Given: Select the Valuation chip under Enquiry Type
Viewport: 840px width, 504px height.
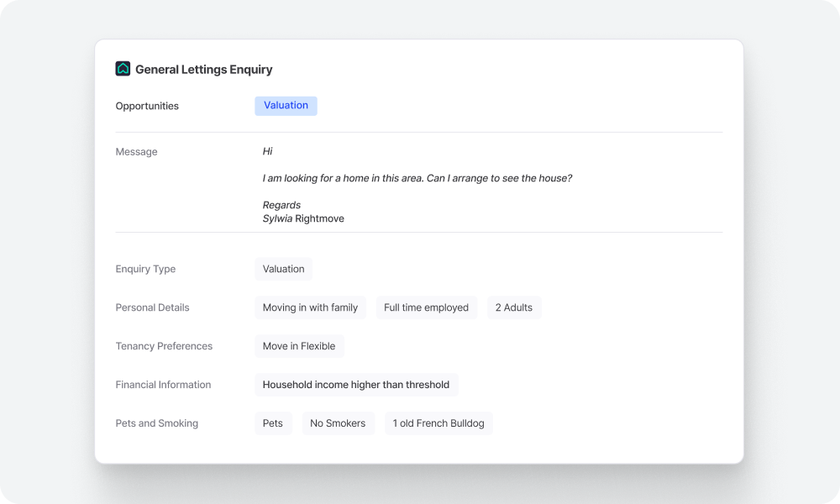Looking at the screenshot, I should pyautogui.click(x=283, y=269).
